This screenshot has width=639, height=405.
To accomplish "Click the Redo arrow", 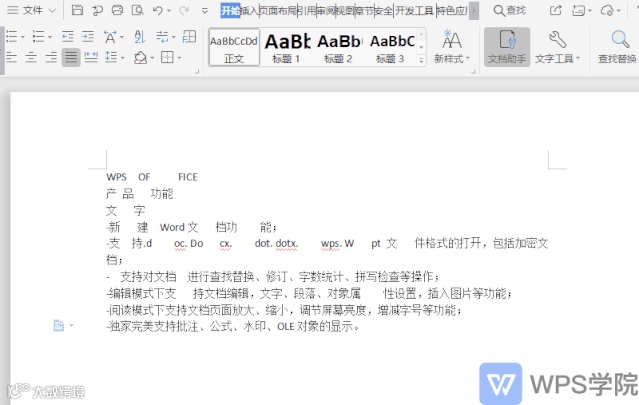I will (184, 10).
